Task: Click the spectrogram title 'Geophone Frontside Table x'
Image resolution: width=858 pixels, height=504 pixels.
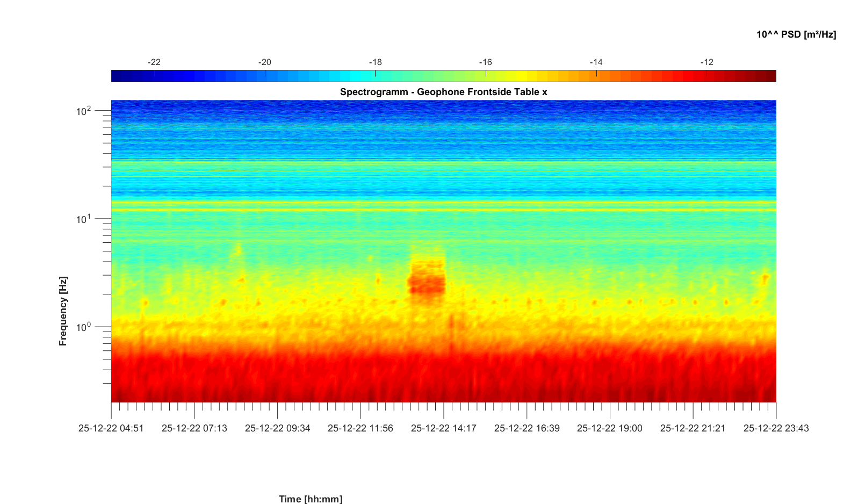Action: pyautogui.click(x=443, y=92)
